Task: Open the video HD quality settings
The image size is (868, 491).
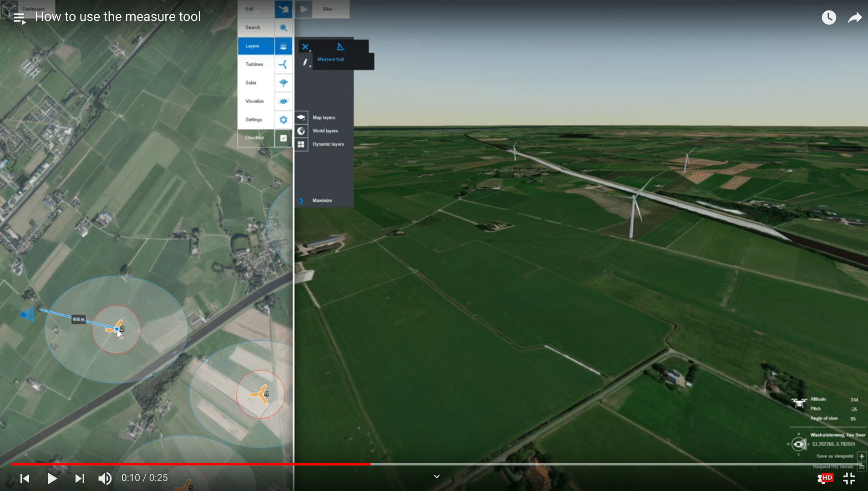Action: pos(825,478)
